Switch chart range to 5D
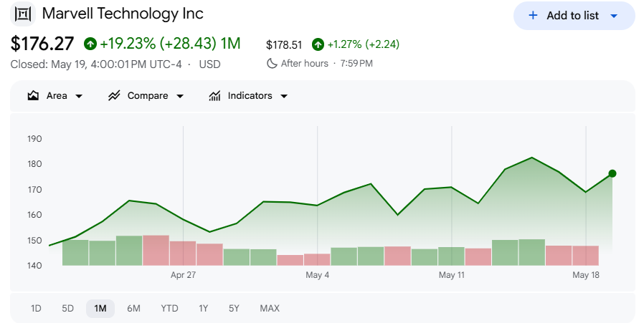This screenshot has width=644, height=323. 67,308
